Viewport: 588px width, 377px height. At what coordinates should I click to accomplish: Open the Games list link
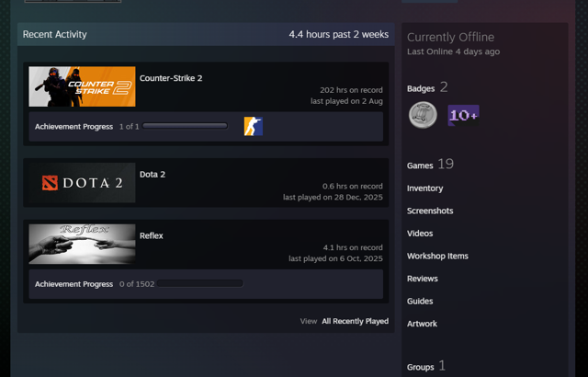(420, 166)
